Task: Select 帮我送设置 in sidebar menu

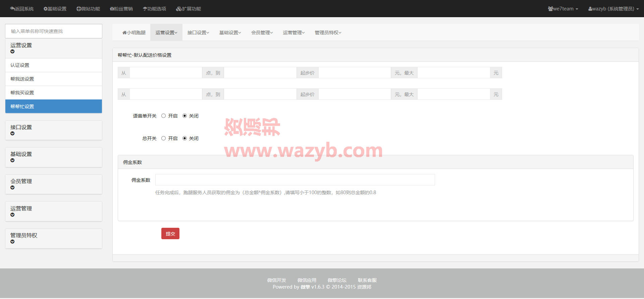Action: (x=54, y=79)
